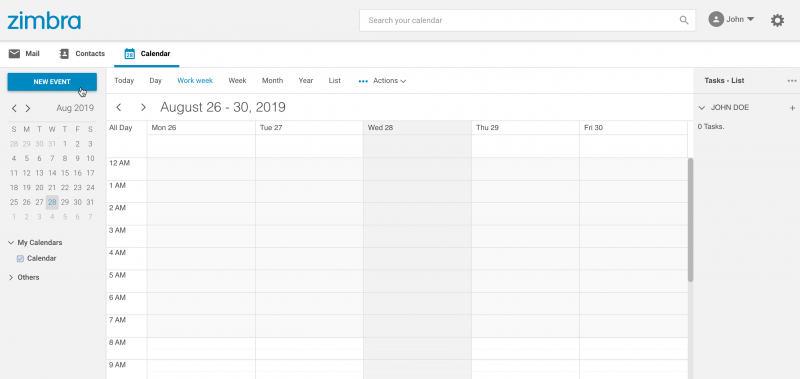Select Work week view
The image size is (800, 379).
coord(195,81)
